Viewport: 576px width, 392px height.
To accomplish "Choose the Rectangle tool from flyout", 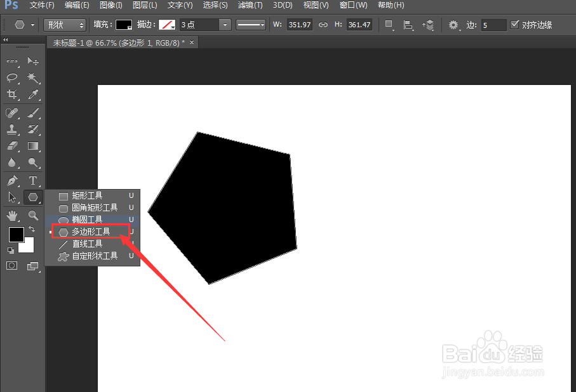I will click(x=92, y=195).
